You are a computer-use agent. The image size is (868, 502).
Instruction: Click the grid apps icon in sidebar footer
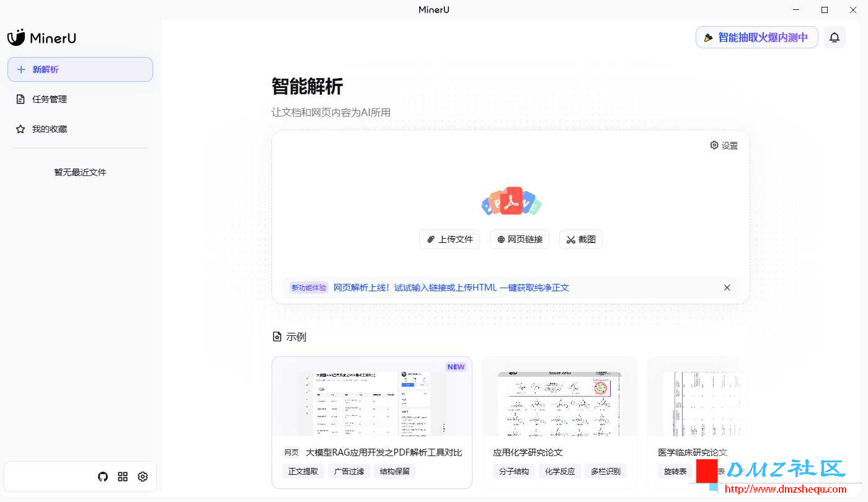click(123, 477)
